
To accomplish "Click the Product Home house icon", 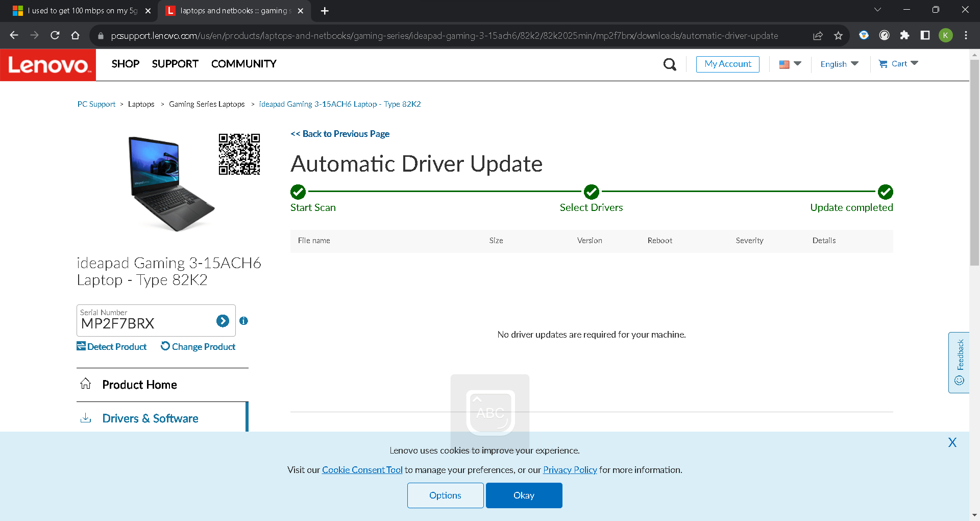I will [x=86, y=384].
